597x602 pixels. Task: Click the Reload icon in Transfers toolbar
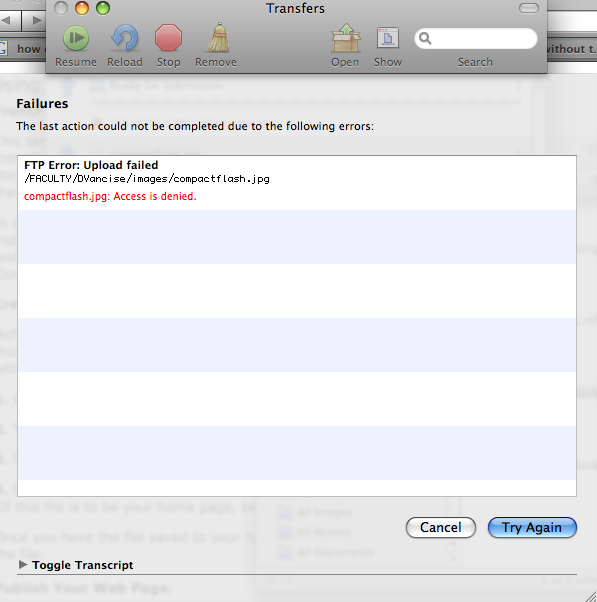[x=125, y=38]
